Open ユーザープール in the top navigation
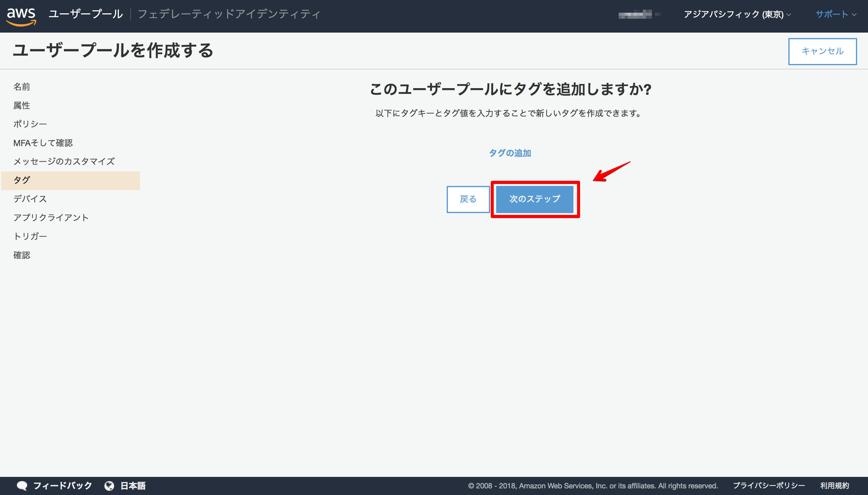Screen dimensions: 868x495 tap(86, 14)
